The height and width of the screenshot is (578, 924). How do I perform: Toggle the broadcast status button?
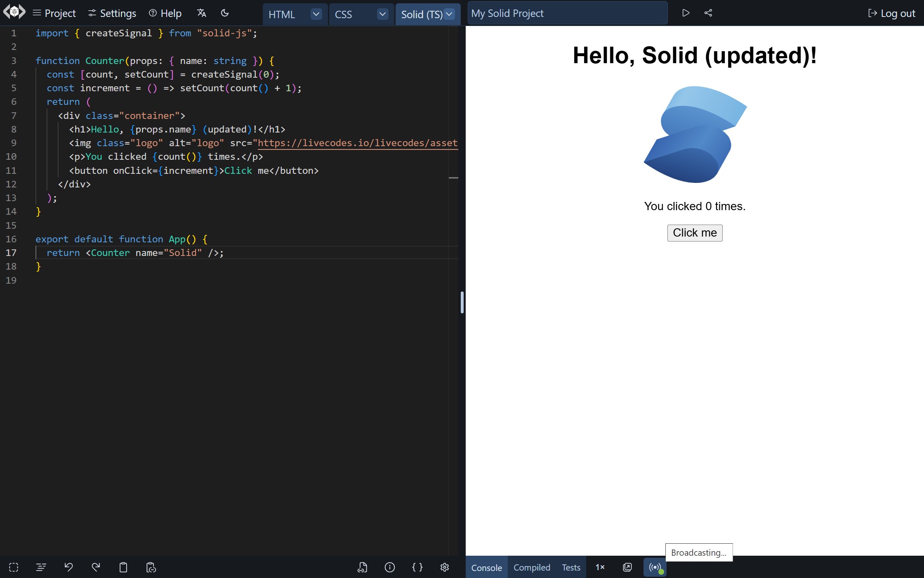(655, 567)
